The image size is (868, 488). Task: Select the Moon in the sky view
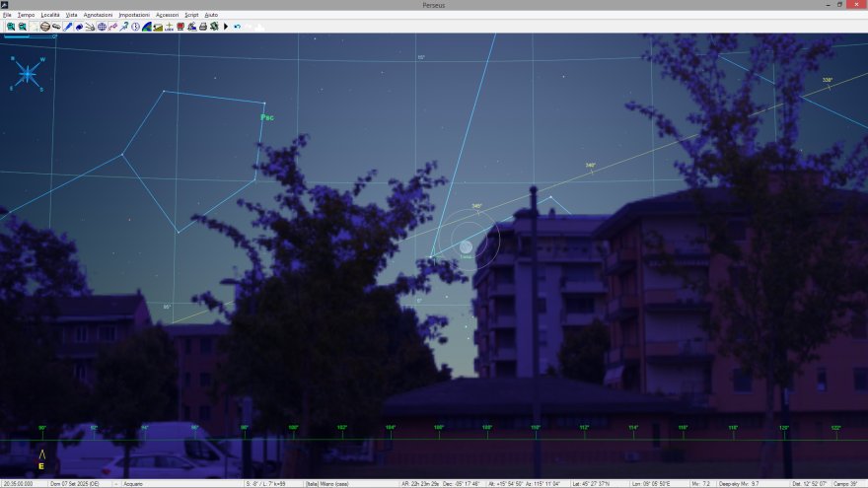coord(466,246)
